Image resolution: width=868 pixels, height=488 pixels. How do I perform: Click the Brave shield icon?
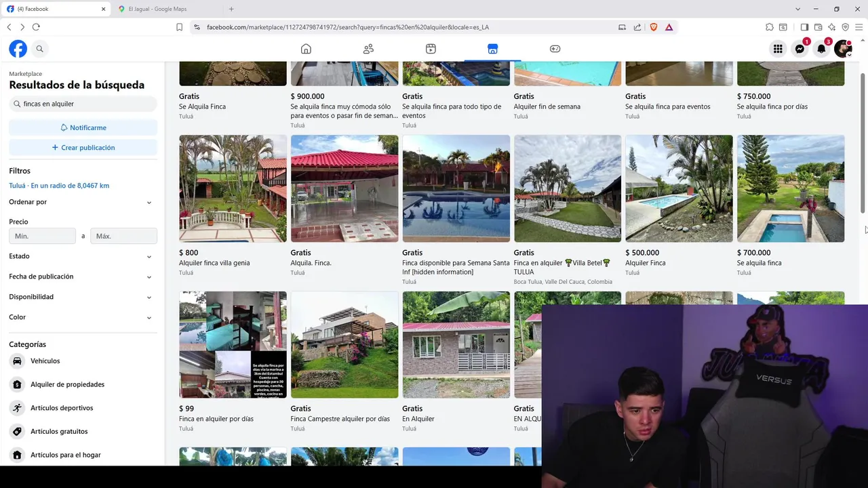[x=654, y=27]
